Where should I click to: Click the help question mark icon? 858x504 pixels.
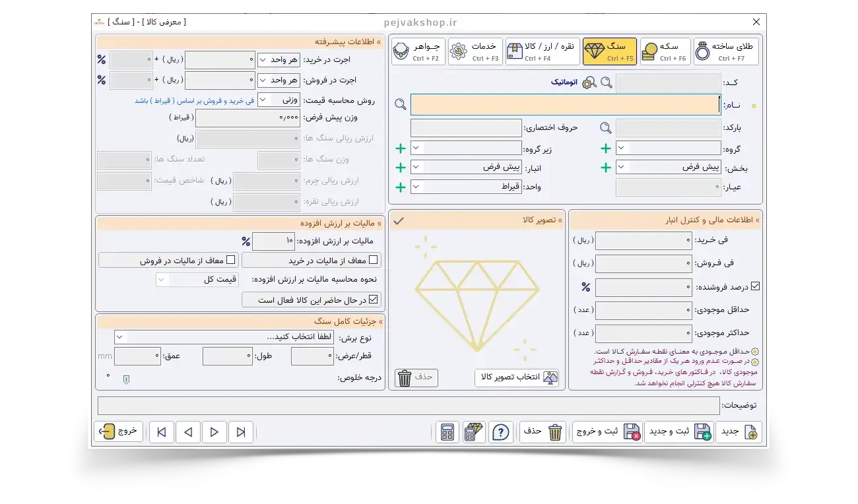point(501,432)
